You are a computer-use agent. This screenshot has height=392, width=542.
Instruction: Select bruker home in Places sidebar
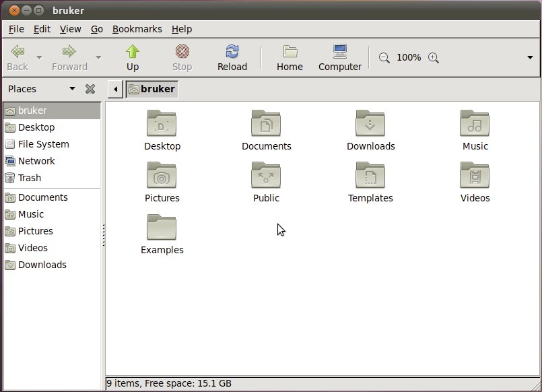pos(52,110)
